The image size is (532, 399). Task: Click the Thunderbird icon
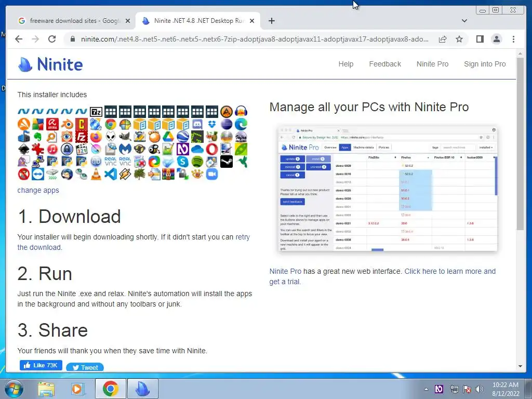(x=67, y=174)
